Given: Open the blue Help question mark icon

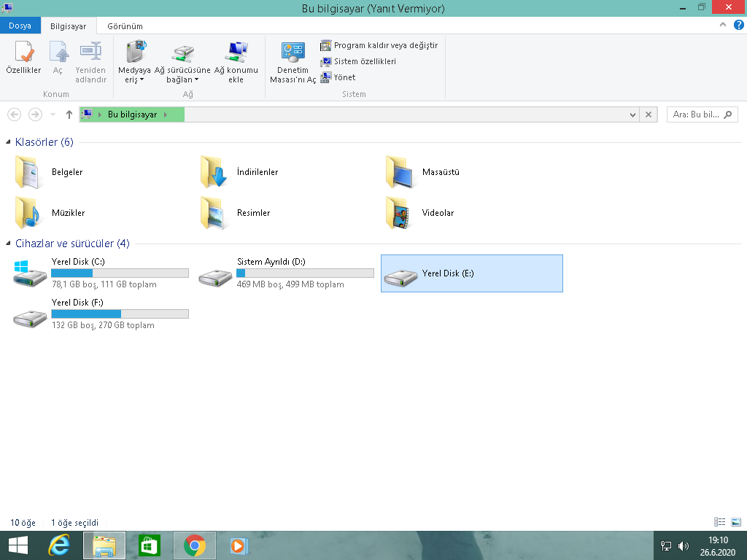Looking at the screenshot, I should pos(738,25).
